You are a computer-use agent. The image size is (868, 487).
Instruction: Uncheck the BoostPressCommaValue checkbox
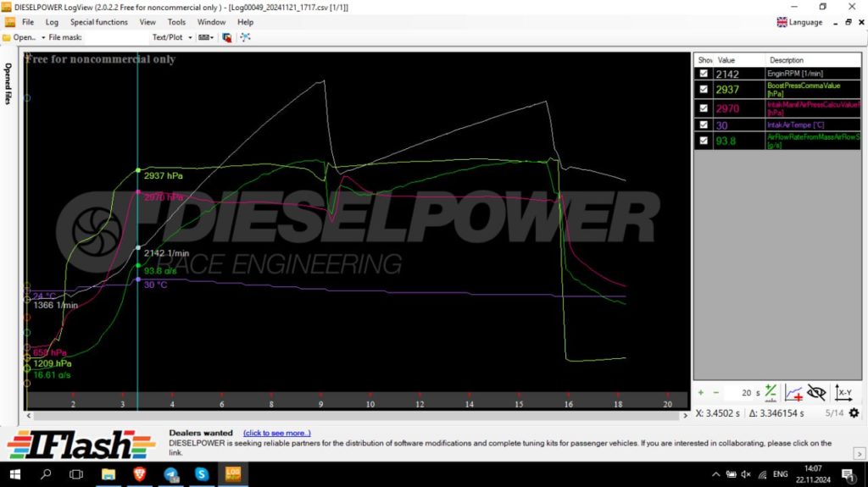click(x=704, y=89)
